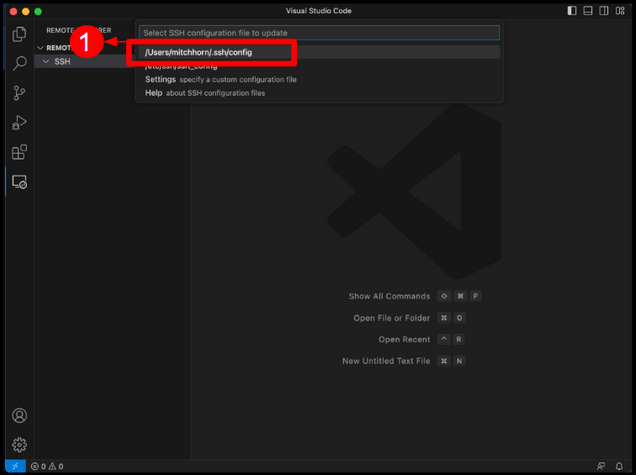Screen dimensions: 636x475
Task: Click the green macOS zoom window button
Action: click(x=38, y=11)
